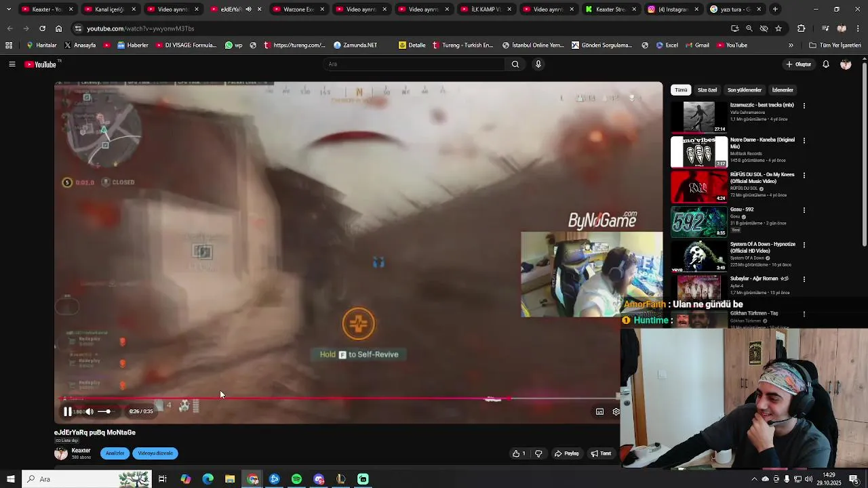This screenshot has width=868, height=488.
Task: Dislike the video with thumbs down
Action: click(x=538, y=453)
